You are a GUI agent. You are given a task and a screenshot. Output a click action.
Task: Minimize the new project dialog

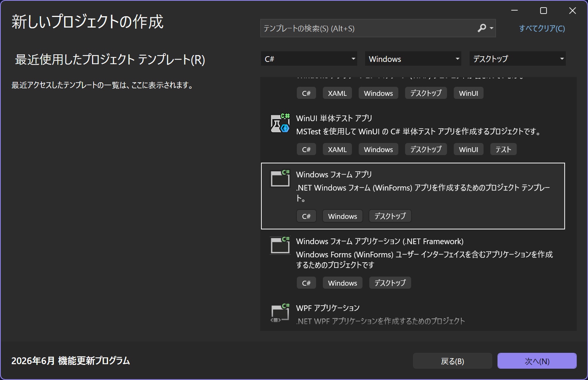(514, 11)
